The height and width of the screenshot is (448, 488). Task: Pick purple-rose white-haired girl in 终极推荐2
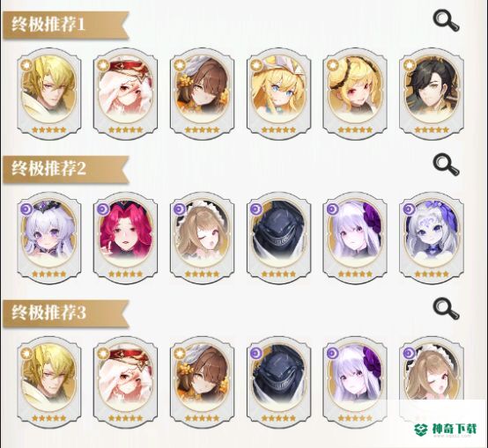355,239
